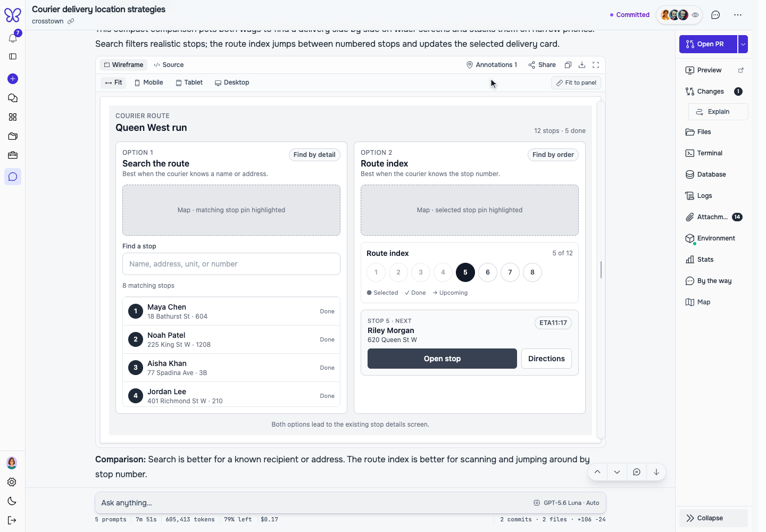Open the apps grid icon
766x532 pixels.
click(13, 117)
